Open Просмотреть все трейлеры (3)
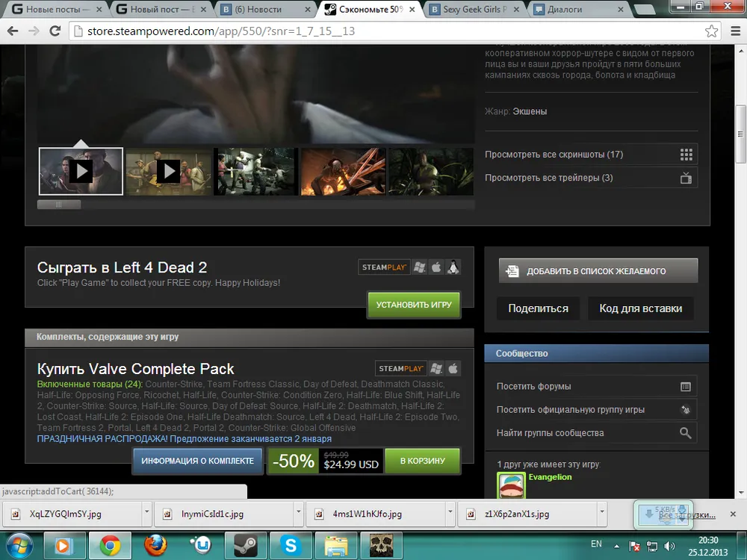 [591, 178]
